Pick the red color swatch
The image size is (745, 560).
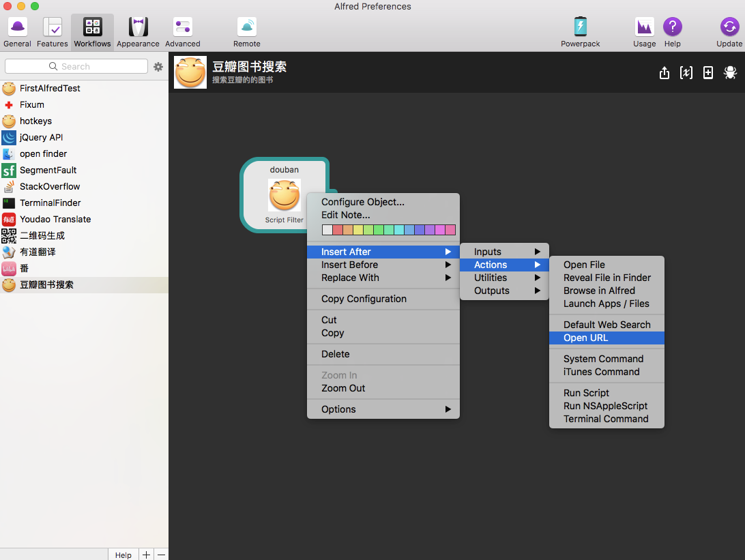coord(337,230)
